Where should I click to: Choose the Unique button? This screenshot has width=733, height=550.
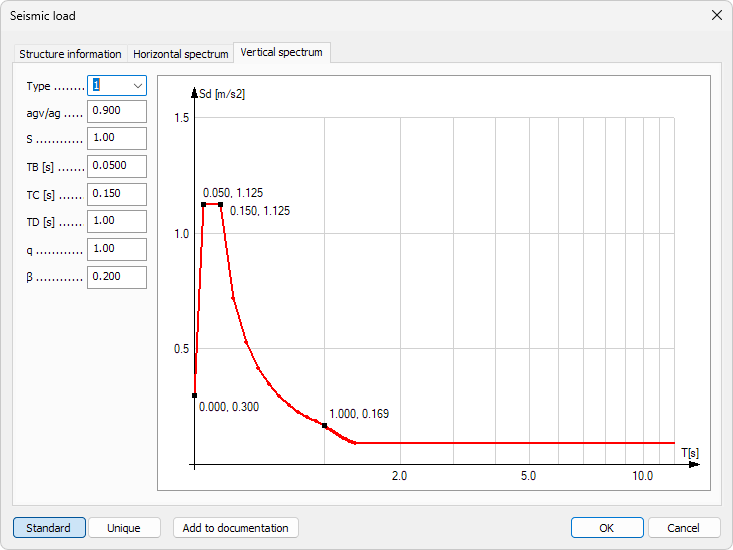(x=124, y=528)
